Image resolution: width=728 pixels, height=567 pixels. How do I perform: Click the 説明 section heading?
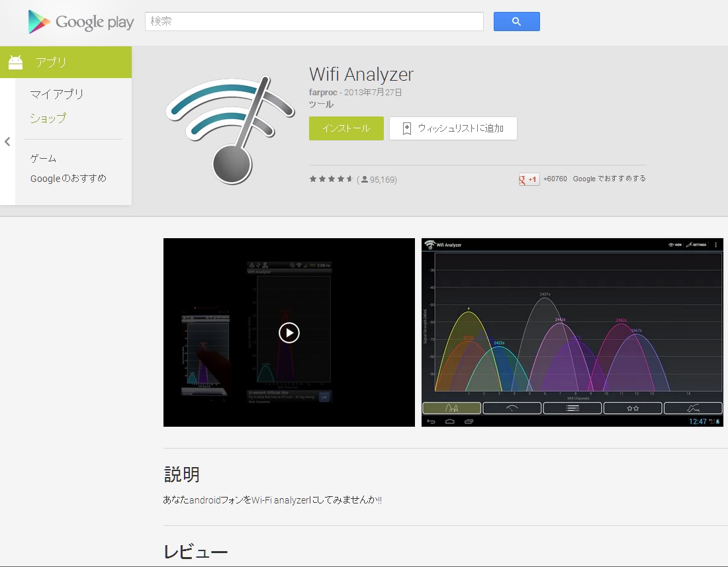(181, 474)
